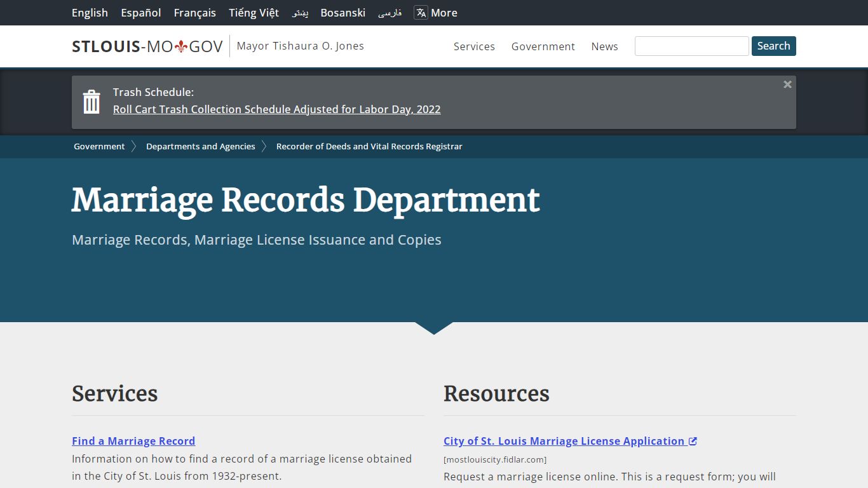Focus the site search input field
868x488 pixels.
pyautogui.click(x=692, y=46)
